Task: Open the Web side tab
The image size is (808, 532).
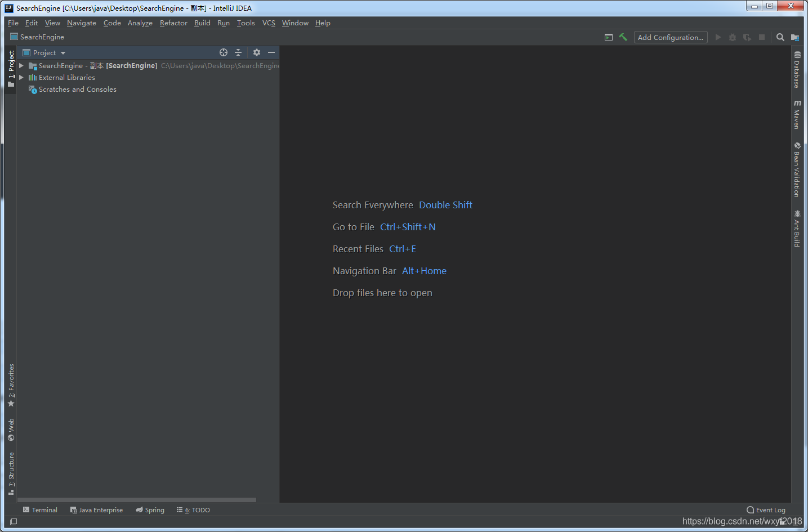Action: [x=11, y=430]
